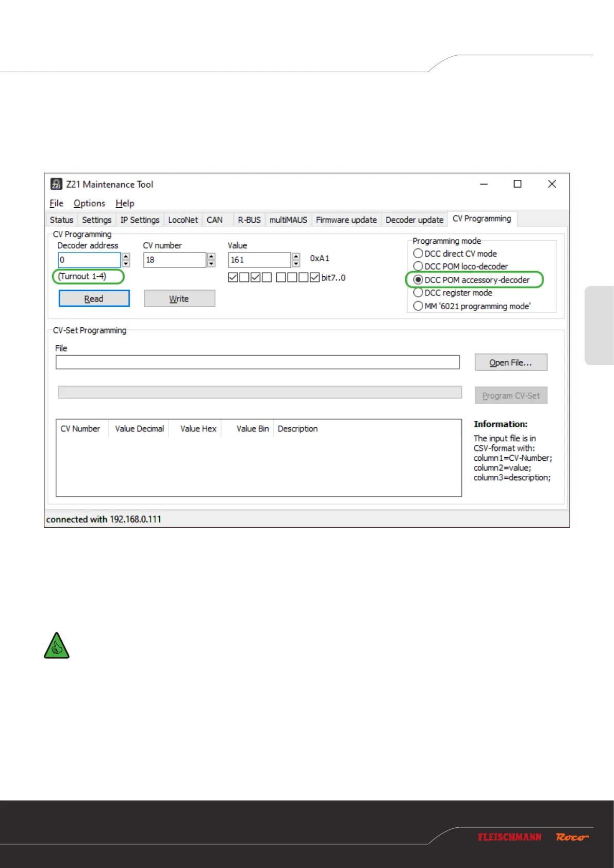Click the Z21 Maintenance Tool window icon
This screenshot has width=614, height=868.
tap(56, 184)
